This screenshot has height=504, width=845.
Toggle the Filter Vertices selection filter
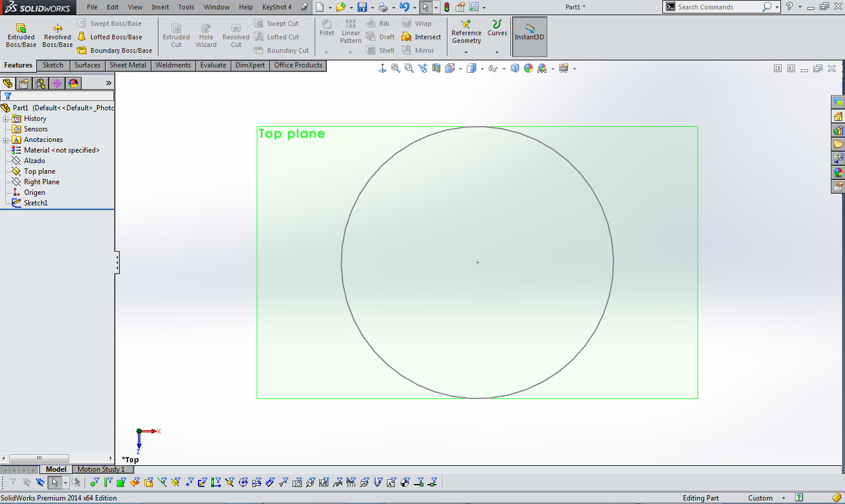[x=94, y=482]
